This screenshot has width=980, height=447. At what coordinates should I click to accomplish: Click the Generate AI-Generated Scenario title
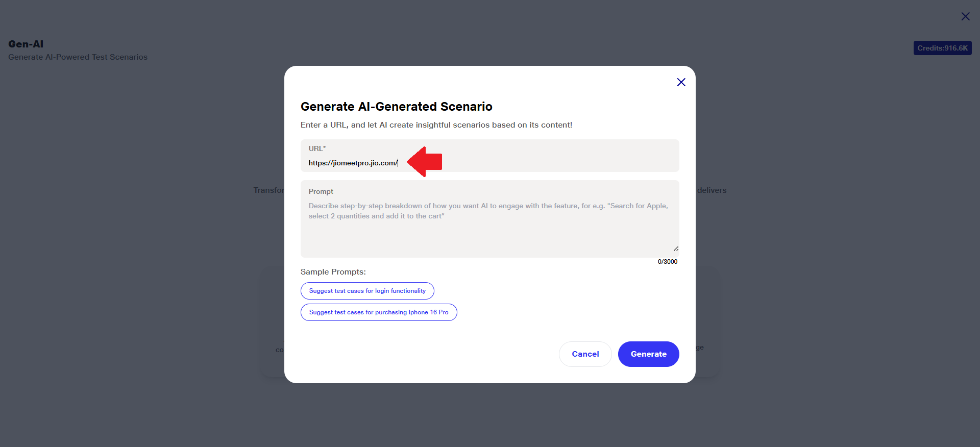click(x=396, y=107)
